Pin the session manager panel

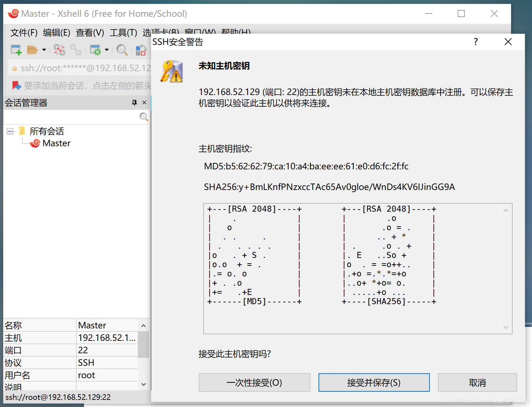point(135,103)
